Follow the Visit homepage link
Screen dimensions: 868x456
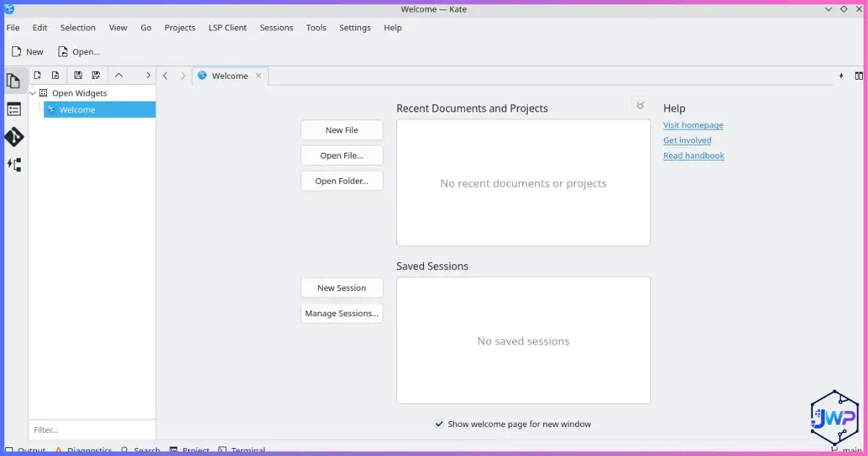(693, 125)
